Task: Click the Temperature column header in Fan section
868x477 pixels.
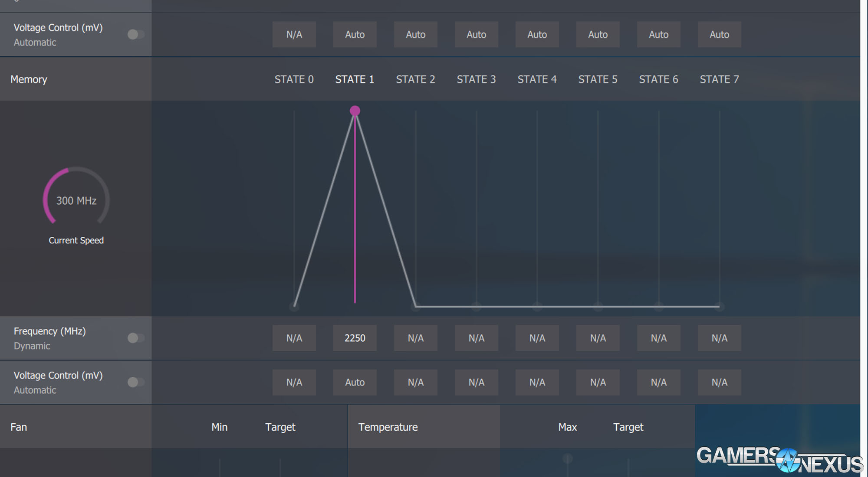Action: click(388, 427)
